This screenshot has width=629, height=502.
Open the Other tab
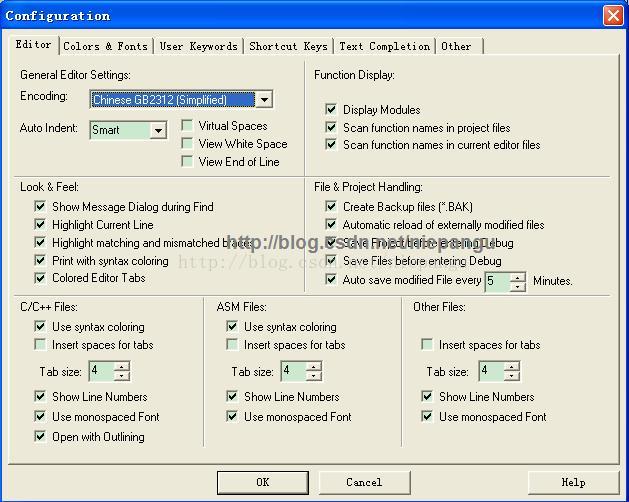click(x=459, y=47)
